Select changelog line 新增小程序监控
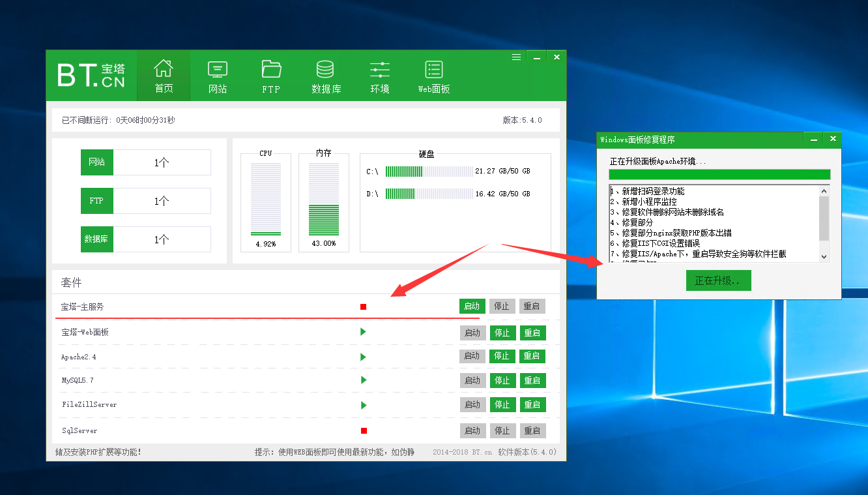The width and height of the screenshot is (868, 495). point(643,202)
